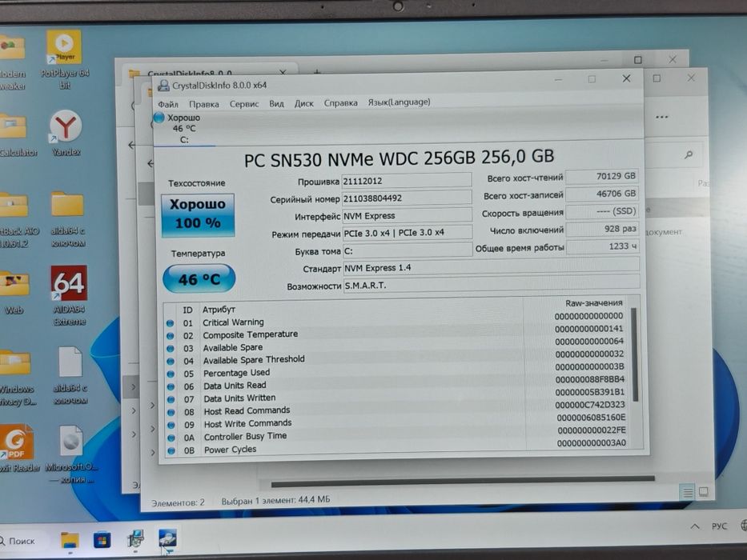Open the Диск menu
The width and height of the screenshot is (747, 560).
(304, 103)
